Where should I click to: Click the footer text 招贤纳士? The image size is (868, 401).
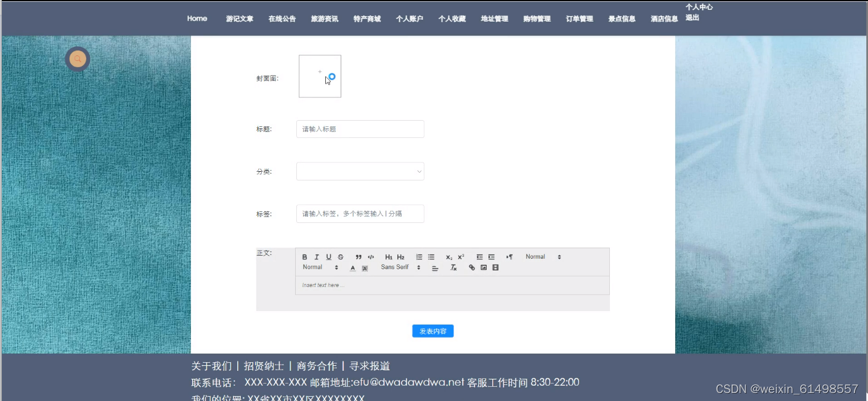click(264, 366)
